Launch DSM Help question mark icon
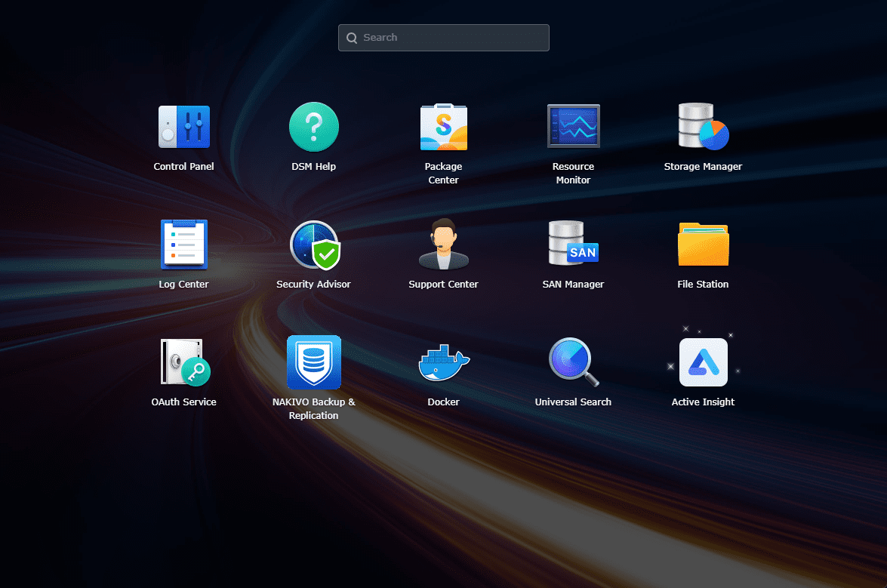This screenshot has width=887, height=588. click(x=313, y=127)
